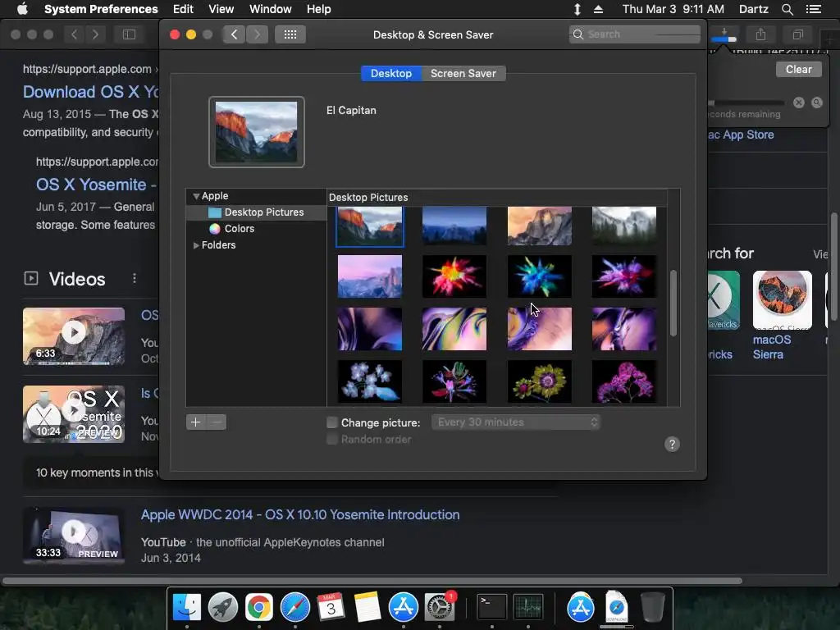Enable the Change picture checkbox

coord(332,422)
